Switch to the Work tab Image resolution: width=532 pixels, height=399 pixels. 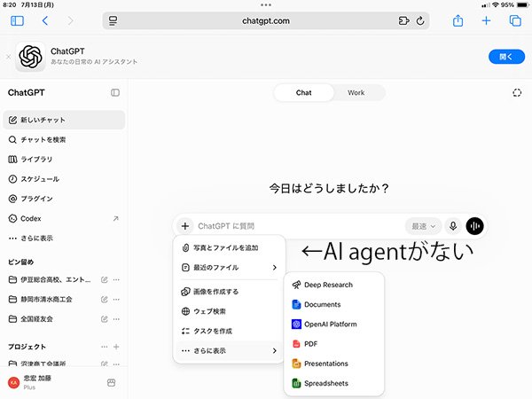(356, 92)
